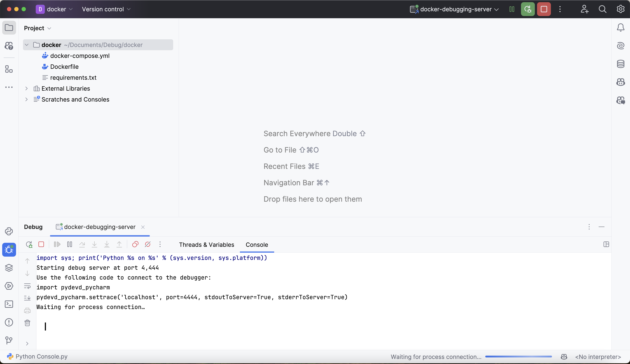The width and height of the screenshot is (630, 364).
Task: Open Python Packages tool window icon
Action: coord(9,268)
